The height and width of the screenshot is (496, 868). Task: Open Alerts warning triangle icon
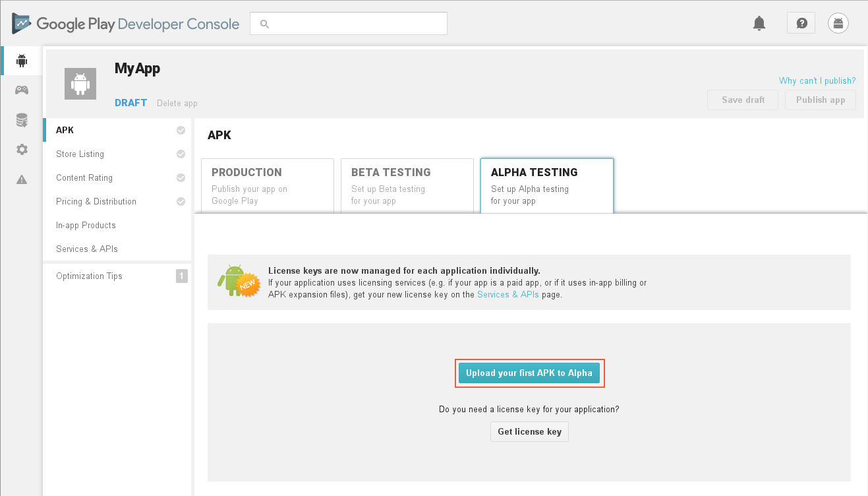(x=22, y=179)
